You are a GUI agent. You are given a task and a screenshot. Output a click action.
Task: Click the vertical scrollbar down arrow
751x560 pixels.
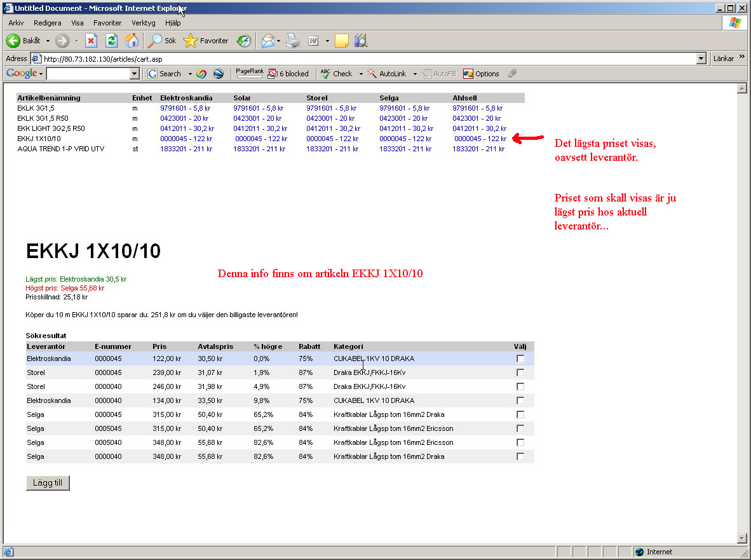point(742,538)
